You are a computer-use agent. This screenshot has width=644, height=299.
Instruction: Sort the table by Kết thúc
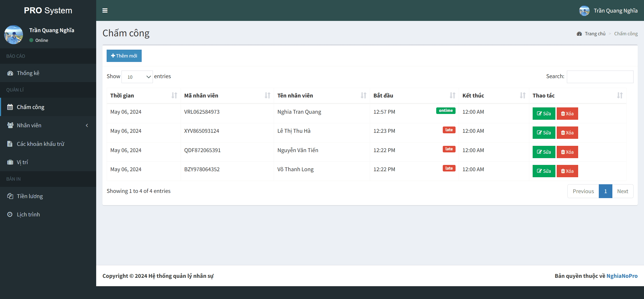[x=494, y=96]
